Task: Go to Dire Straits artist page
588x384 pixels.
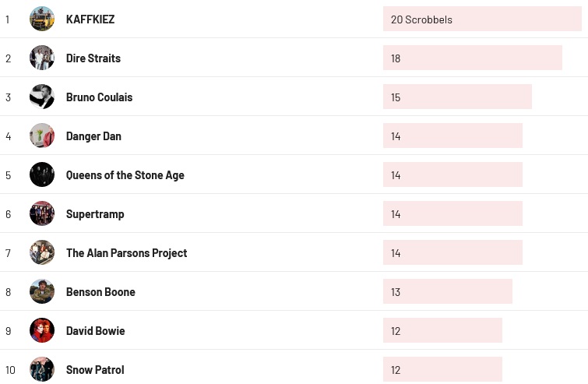Action: click(x=93, y=58)
